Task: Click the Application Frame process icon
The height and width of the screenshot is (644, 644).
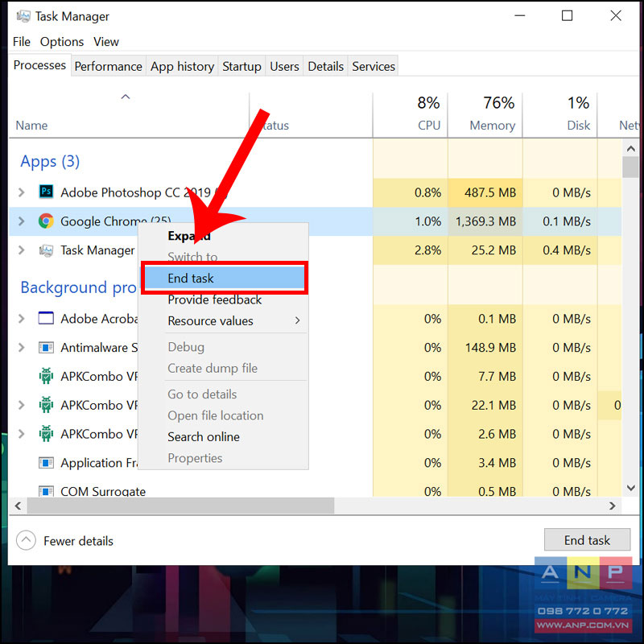Action: click(46, 463)
